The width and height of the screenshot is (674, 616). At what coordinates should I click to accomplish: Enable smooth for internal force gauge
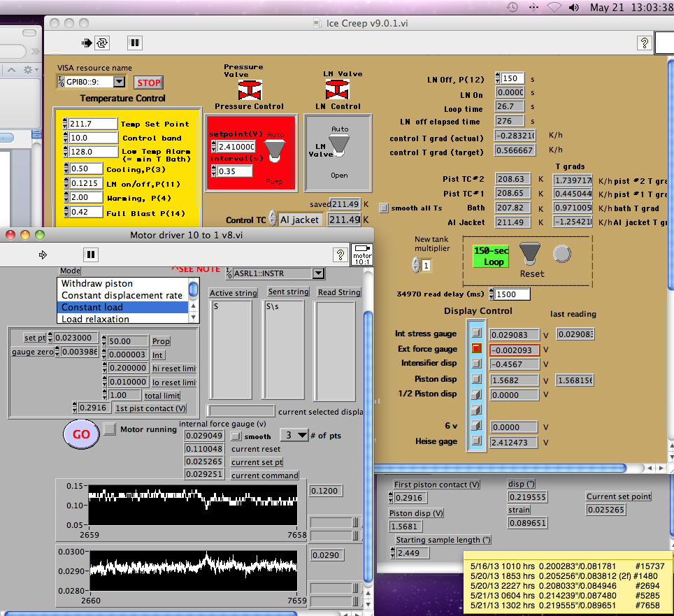(x=236, y=436)
